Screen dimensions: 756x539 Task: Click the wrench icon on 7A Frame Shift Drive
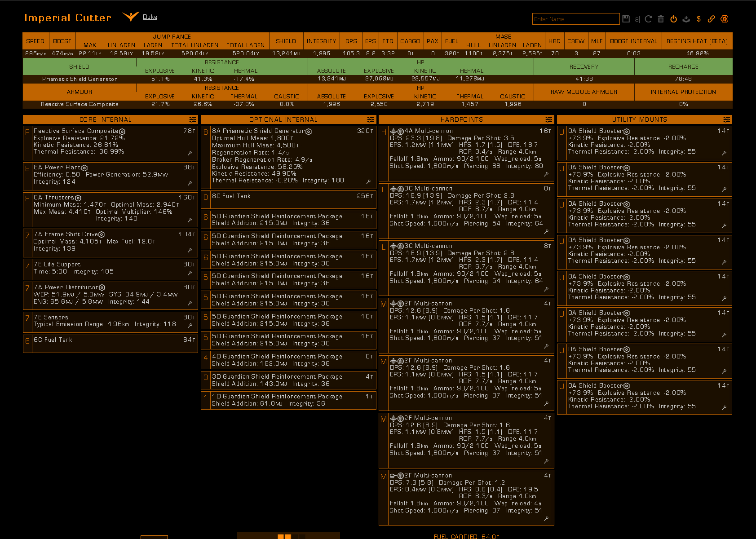[x=190, y=250]
